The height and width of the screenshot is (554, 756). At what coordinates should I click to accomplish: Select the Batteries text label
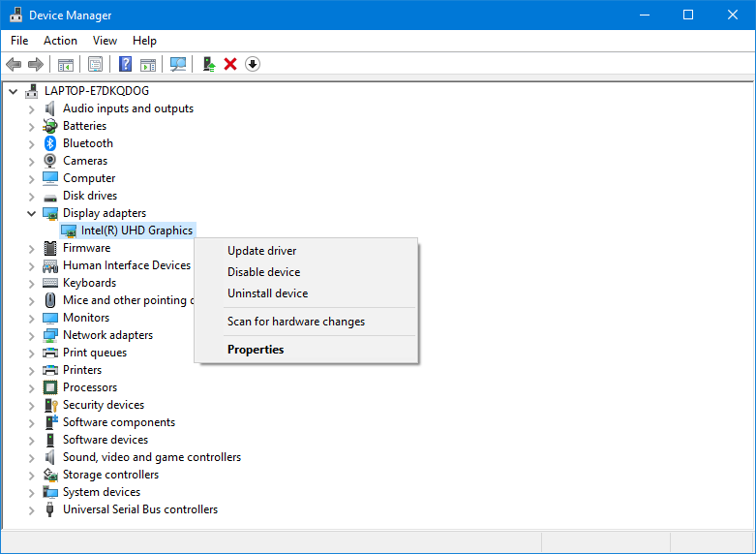(85, 126)
